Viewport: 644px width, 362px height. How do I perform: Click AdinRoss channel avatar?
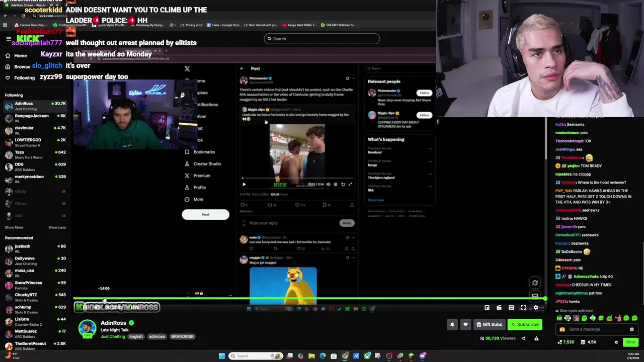87,329
